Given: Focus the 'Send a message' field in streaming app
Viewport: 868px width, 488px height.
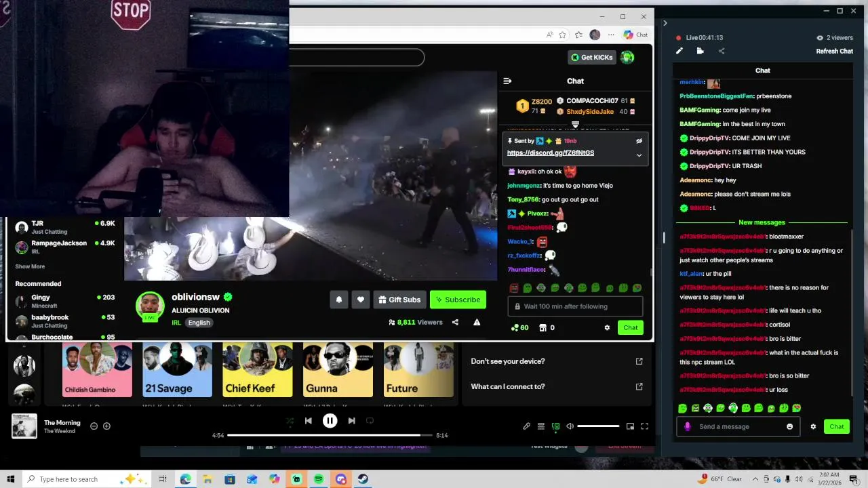Looking at the screenshot, I should (738, 426).
